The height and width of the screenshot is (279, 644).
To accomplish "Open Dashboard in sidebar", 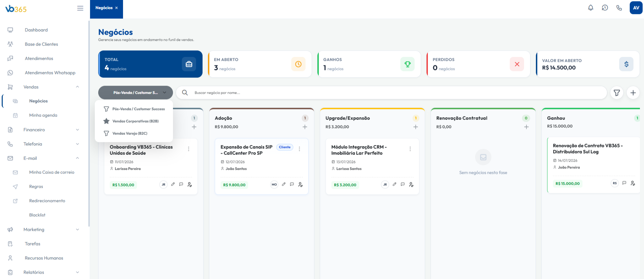I will 36,30.
